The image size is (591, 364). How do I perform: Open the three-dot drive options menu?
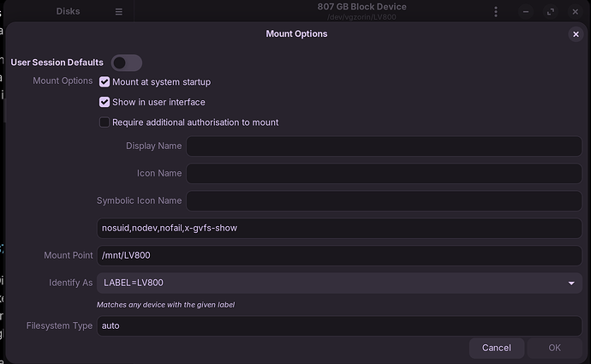496,12
